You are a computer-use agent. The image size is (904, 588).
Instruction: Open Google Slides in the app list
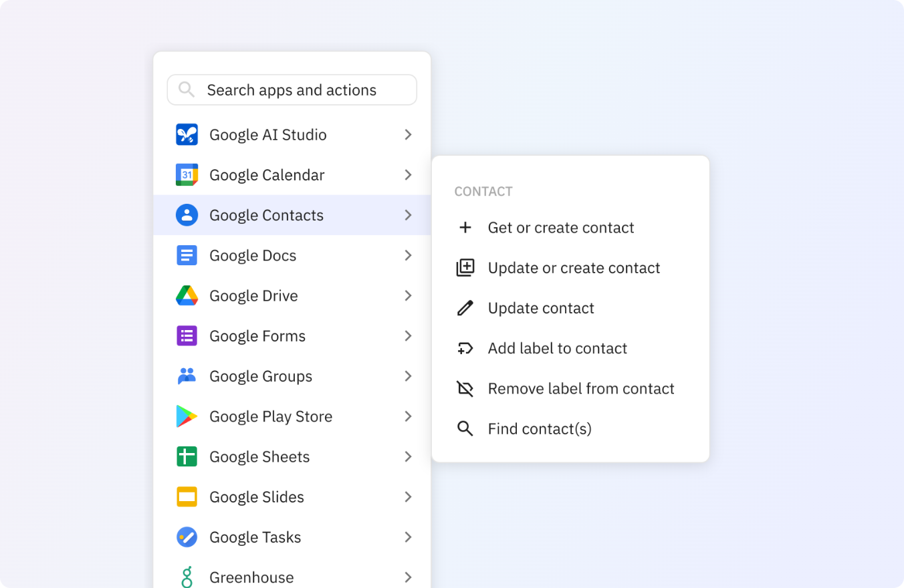tap(292, 497)
